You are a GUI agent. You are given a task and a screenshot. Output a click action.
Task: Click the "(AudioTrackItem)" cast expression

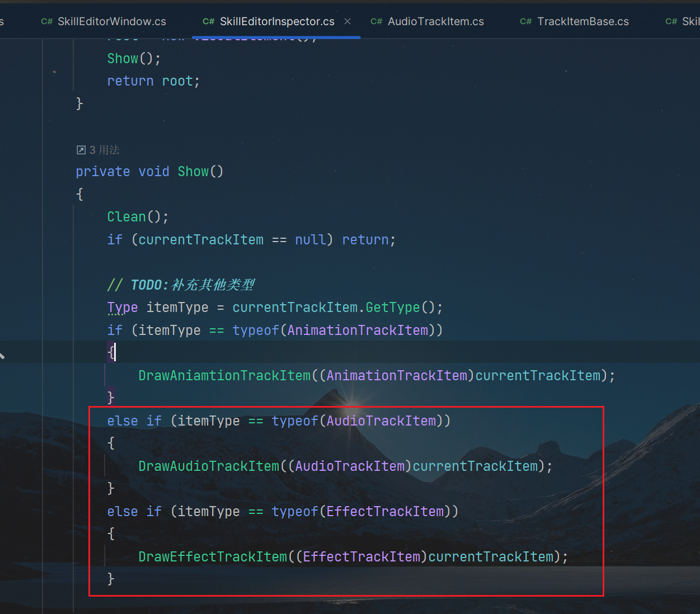(350, 466)
